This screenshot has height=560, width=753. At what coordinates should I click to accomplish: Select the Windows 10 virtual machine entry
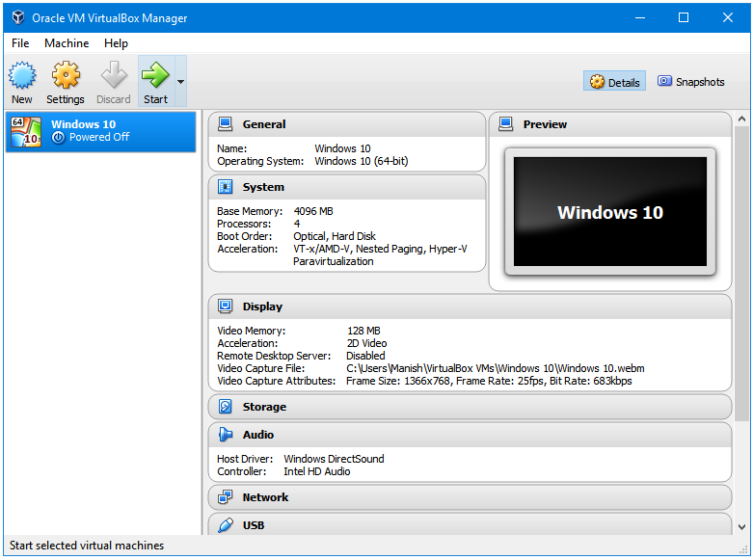coord(101,132)
